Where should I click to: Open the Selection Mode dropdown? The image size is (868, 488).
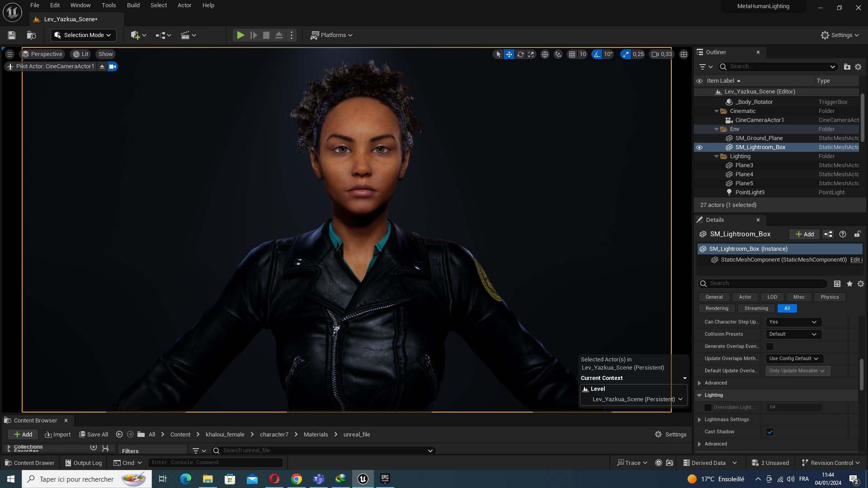pyautogui.click(x=83, y=35)
